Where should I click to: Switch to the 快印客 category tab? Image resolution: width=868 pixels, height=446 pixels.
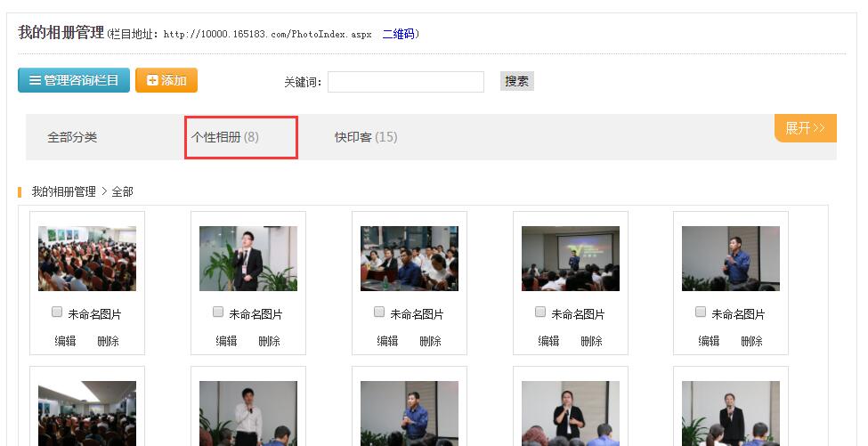pos(366,137)
